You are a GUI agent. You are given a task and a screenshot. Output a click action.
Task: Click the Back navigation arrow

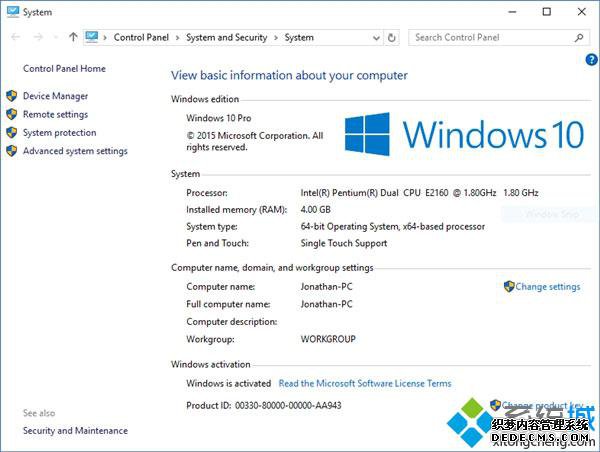pos(16,37)
